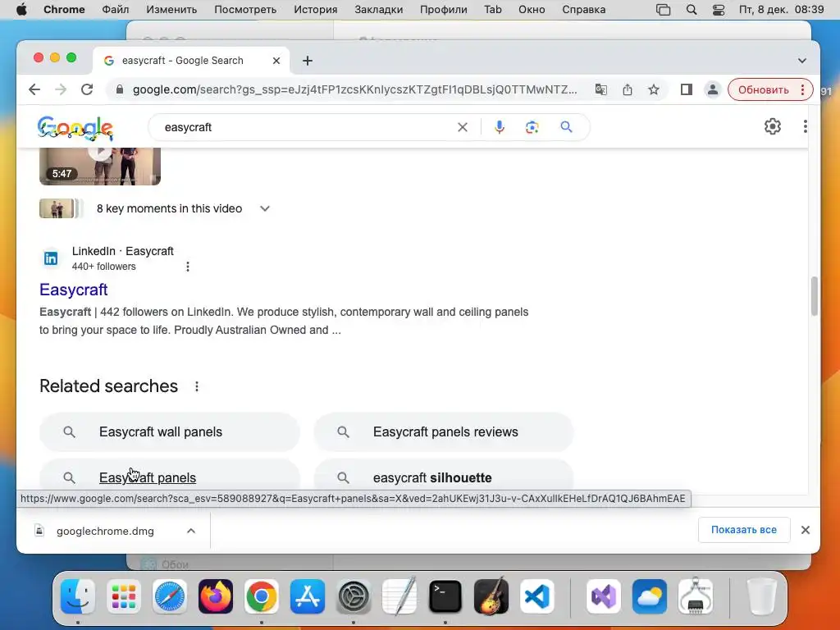Open the Изменить menu
Image resolution: width=840 pixels, height=630 pixels.
171,10
